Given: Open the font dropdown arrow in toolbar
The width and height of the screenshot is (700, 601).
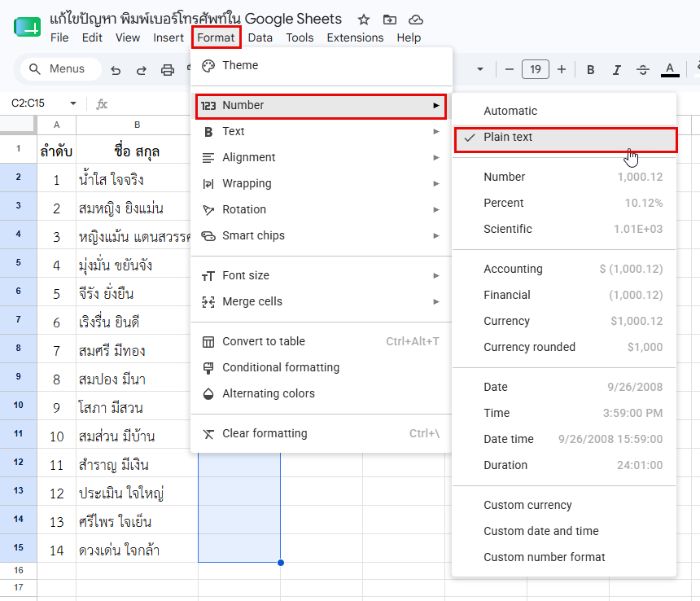Looking at the screenshot, I should 480,69.
